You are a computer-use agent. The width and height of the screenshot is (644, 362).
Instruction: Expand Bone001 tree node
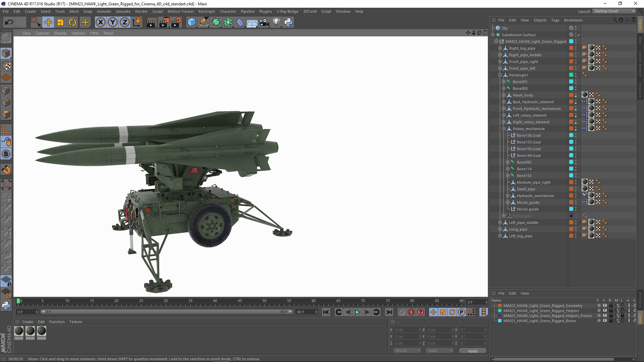[503, 82]
